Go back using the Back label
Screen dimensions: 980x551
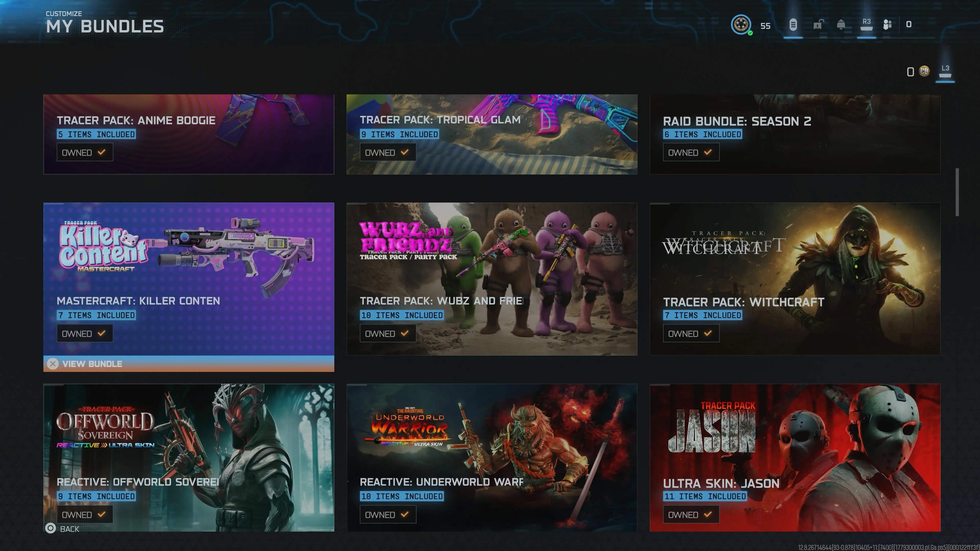pos(70,529)
